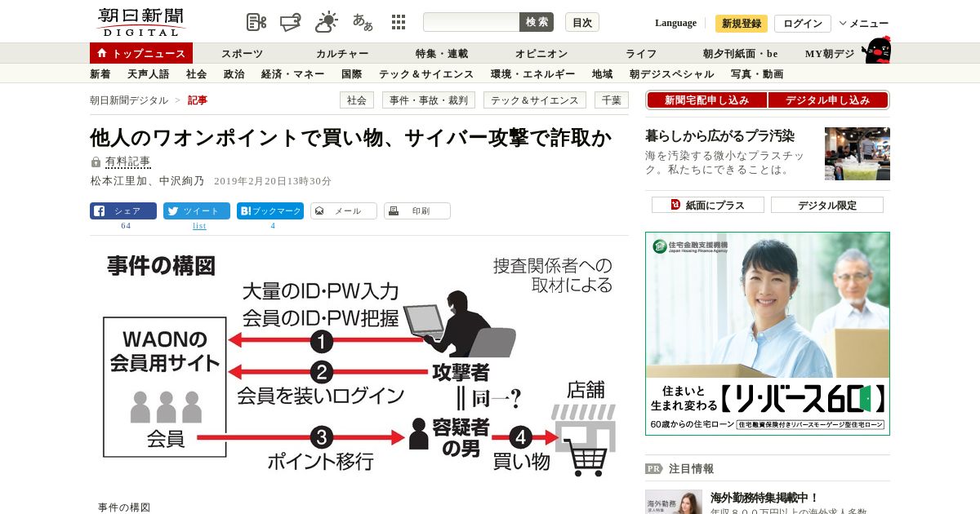Select 写真・動画 in sub navigation
980x514 pixels.
tap(757, 74)
